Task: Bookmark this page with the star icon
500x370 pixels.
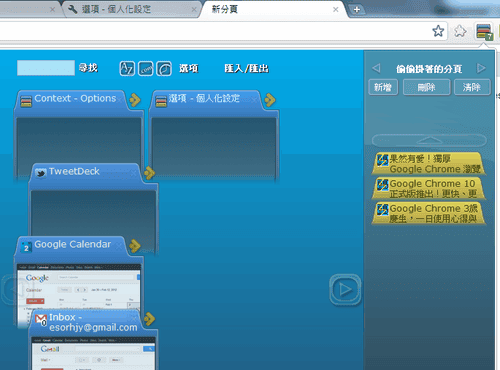Action: click(438, 31)
